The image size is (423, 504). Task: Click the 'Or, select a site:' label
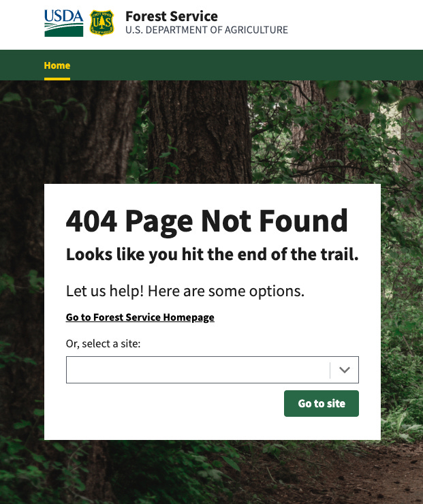coord(103,344)
